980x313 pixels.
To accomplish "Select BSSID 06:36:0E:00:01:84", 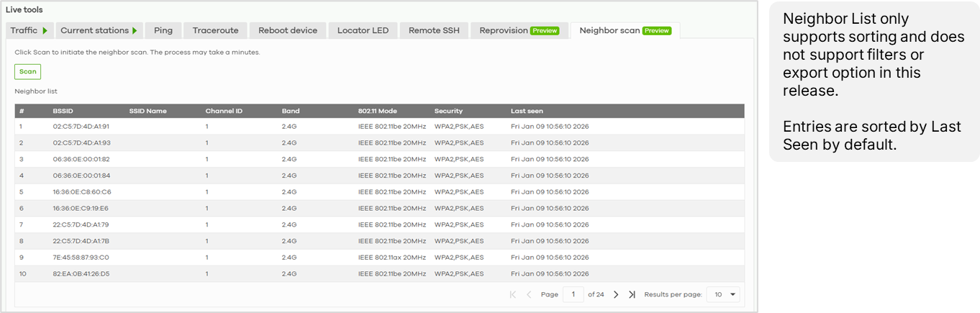I will (x=81, y=176).
